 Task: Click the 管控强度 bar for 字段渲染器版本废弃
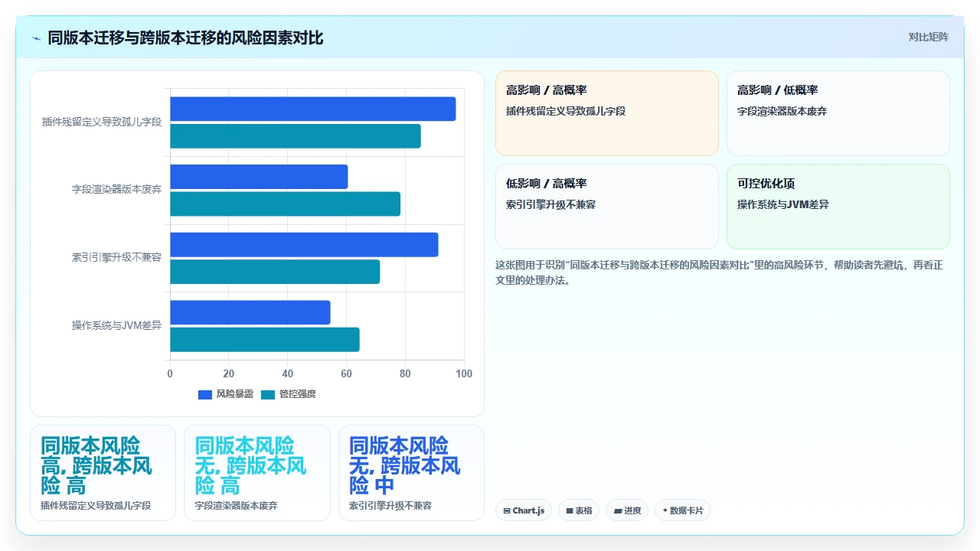(x=285, y=204)
